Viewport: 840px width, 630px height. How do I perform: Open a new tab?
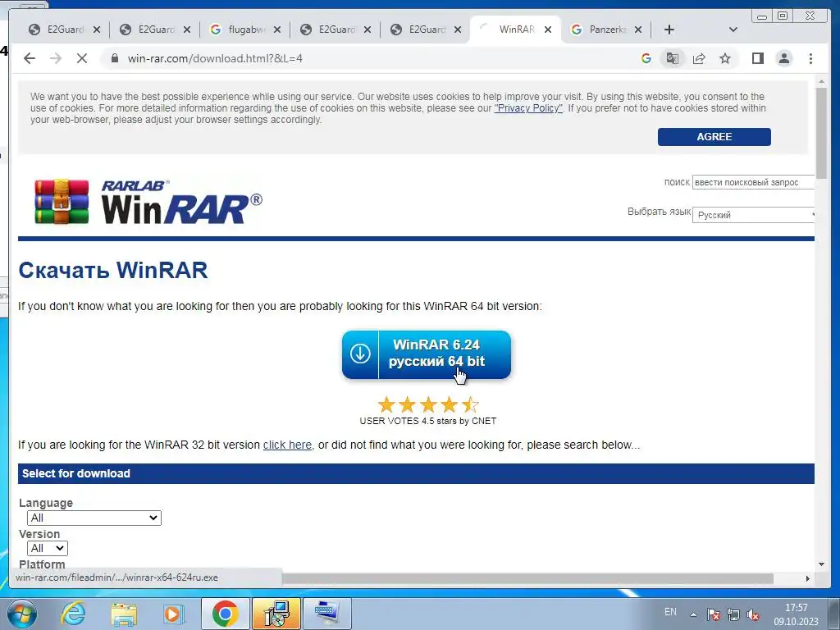(669, 30)
